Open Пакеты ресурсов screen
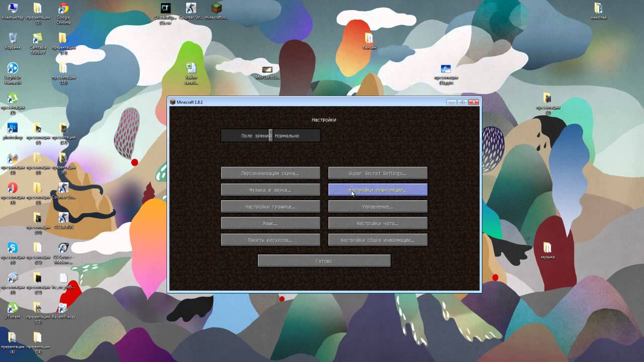Screen dimensions: 644x362 tap(270, 240)
